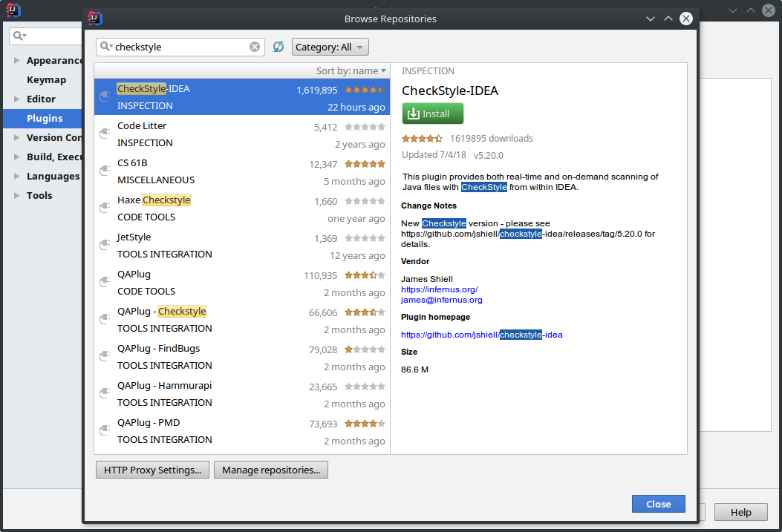Screen dimensions: 782x532
Task: Expand the Languages settings node
Action: [x=16, y=177]
